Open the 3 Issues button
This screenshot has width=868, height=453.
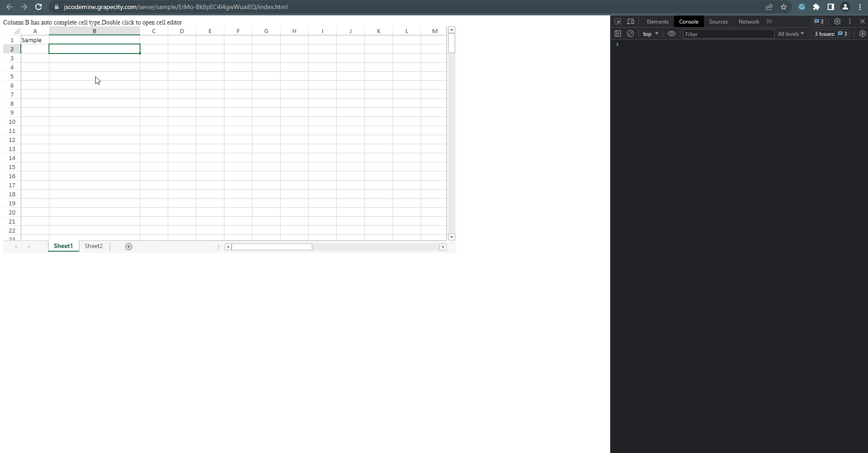pos(830,34)
